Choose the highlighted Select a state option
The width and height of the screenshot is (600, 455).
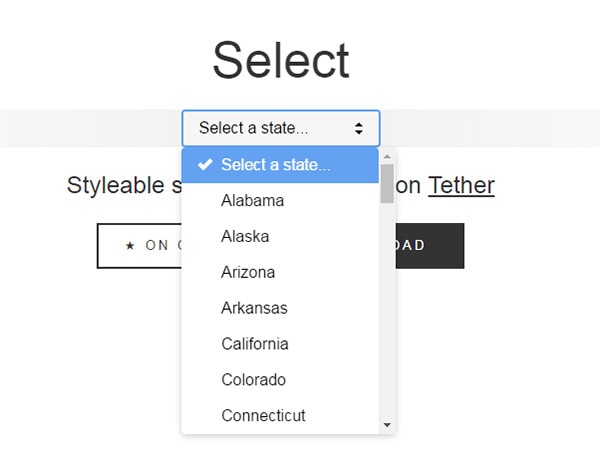pyautogui.click(x=280, y=165)
